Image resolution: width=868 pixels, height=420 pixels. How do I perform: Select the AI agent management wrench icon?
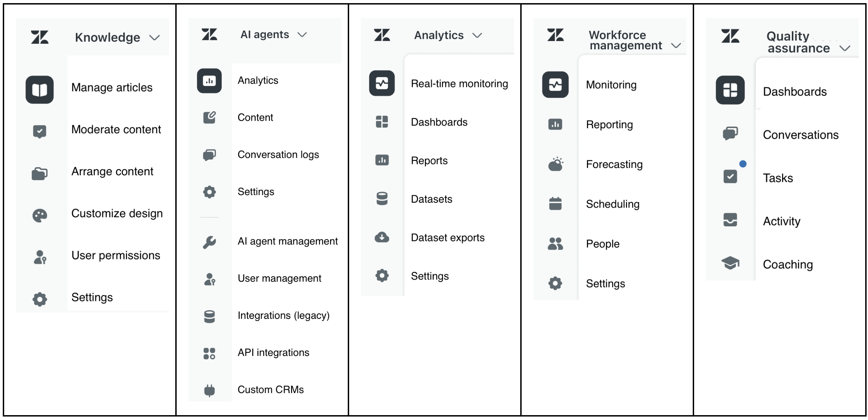pos(209,242)
